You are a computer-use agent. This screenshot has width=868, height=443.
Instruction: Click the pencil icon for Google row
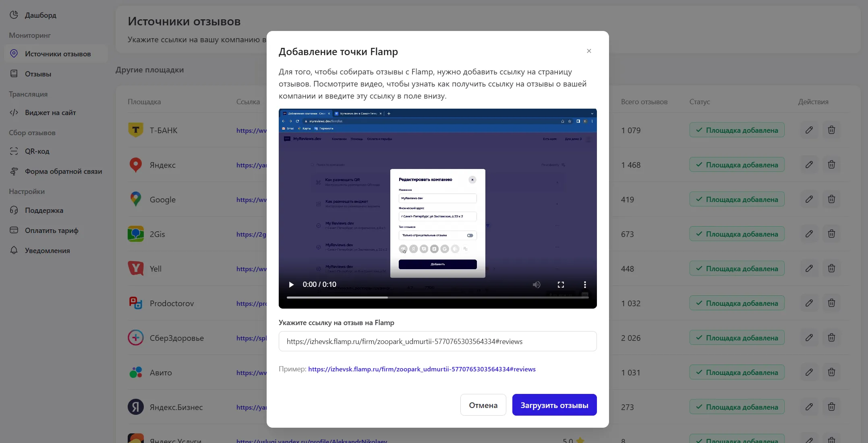[809, 200]
